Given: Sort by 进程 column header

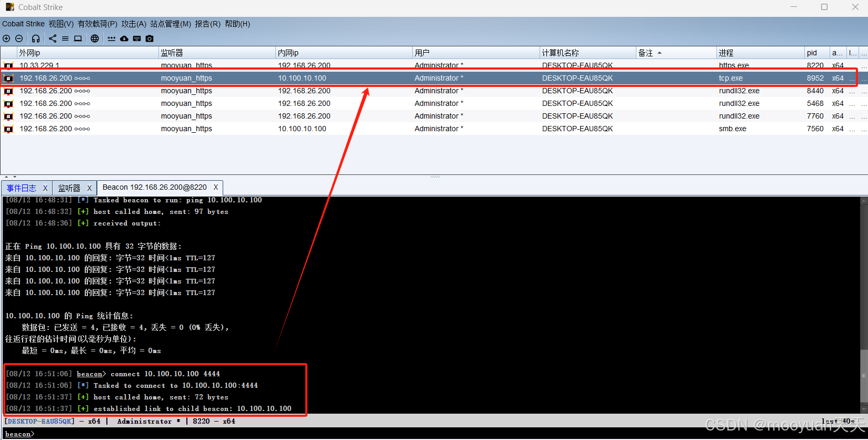Looking at the screenshot, I should tap(761, 53).
